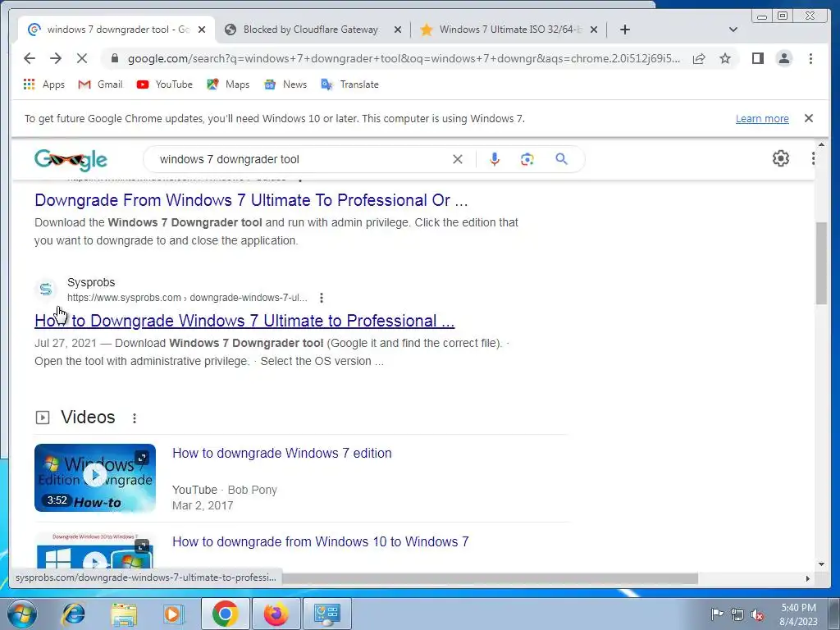Launch Internet Explorer from the taskbar
The width and height of the screenshot is (840, 630).
[73, 614]
